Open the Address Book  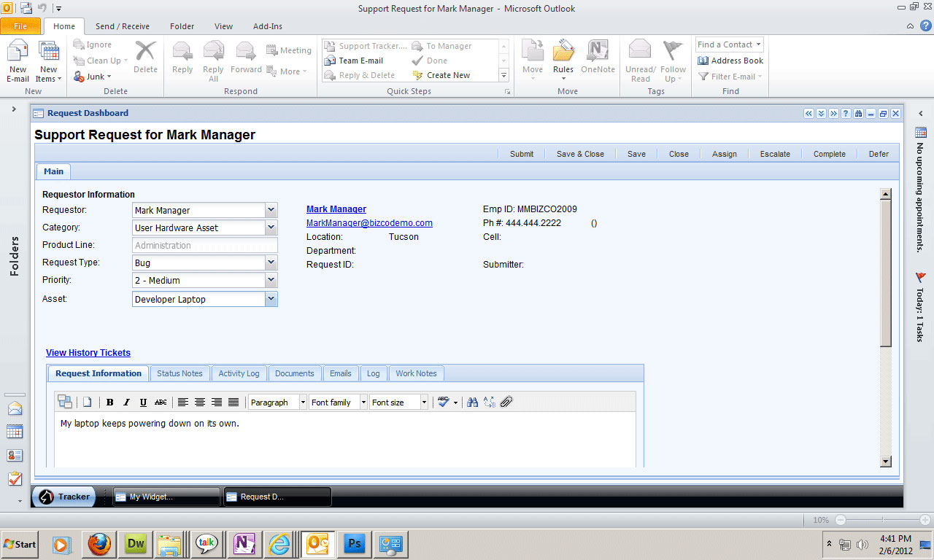tap(730, 61)
